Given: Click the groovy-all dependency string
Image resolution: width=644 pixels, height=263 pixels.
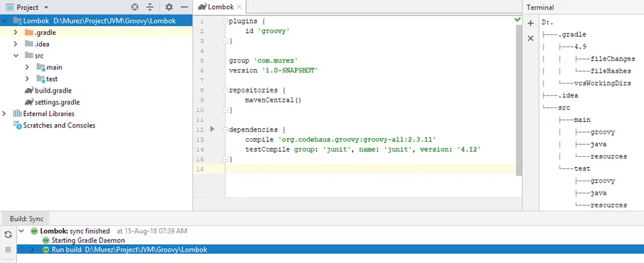Looking at the screenshot, I should 357,140.
